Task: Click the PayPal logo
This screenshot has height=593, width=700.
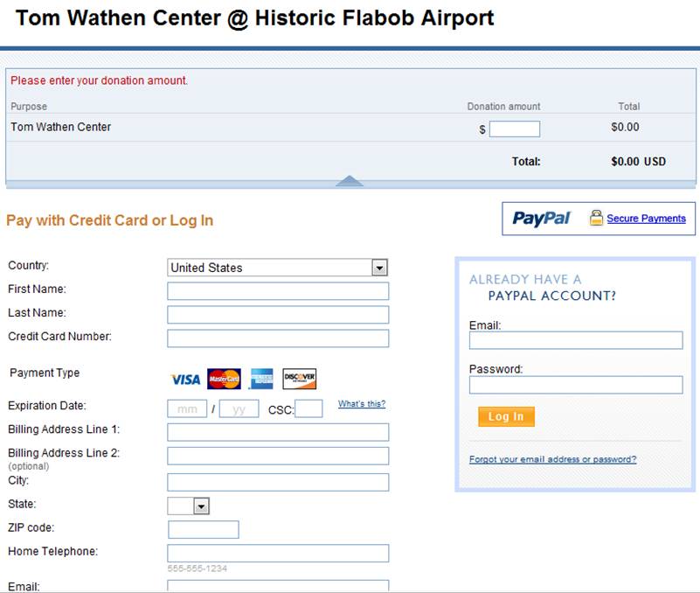Action: tap(541, 219)
